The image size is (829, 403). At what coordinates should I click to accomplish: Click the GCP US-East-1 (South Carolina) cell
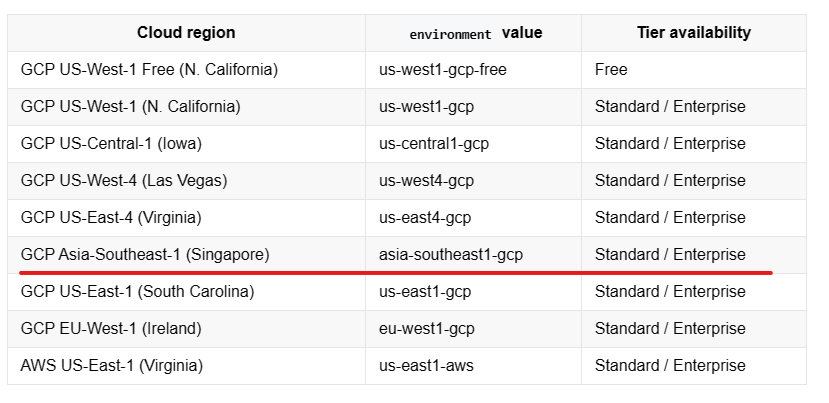point(186,292)
